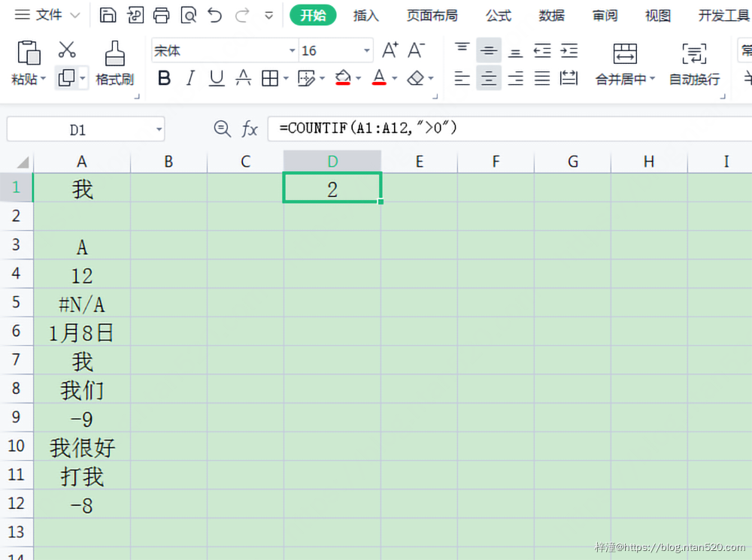Click the Save icon
This screenshot has width=752, height=560.
[x=108, y=15]
